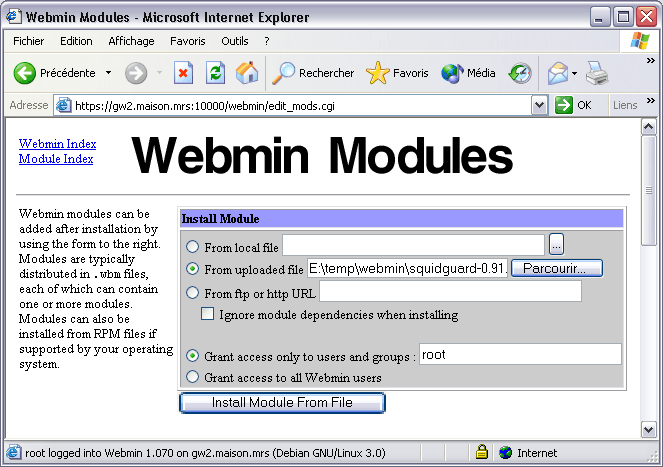The image size is (663, 467).
Task: Open the ? help menu
Action: 266,41
